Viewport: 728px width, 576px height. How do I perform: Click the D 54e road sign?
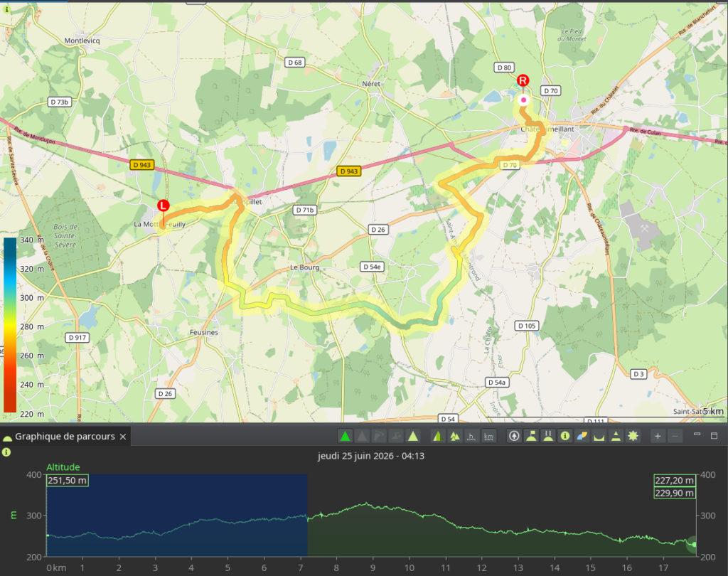click(373, 267)
